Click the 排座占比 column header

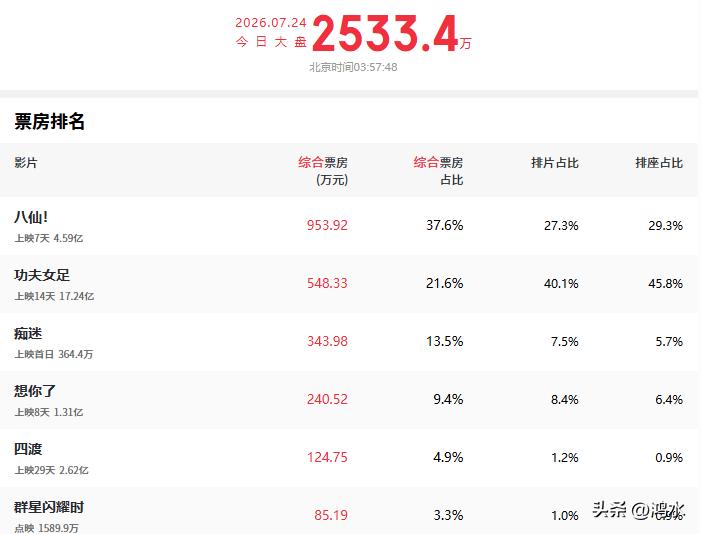point(659,163)
